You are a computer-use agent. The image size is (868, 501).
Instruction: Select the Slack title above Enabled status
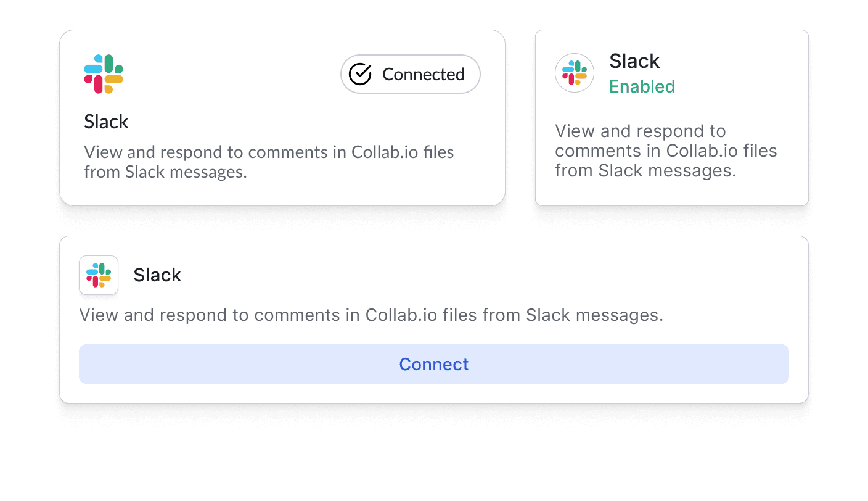click(x=634, y=61)
